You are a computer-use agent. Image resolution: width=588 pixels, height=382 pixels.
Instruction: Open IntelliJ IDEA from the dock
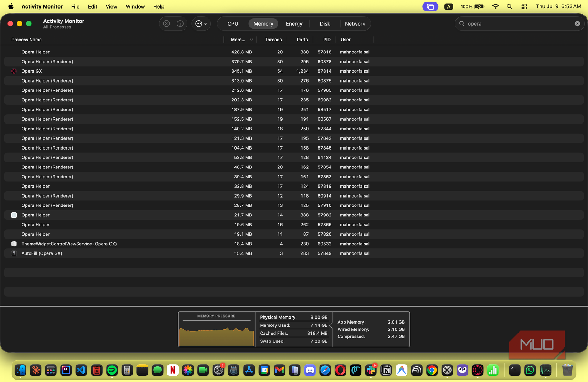[66, 370]
